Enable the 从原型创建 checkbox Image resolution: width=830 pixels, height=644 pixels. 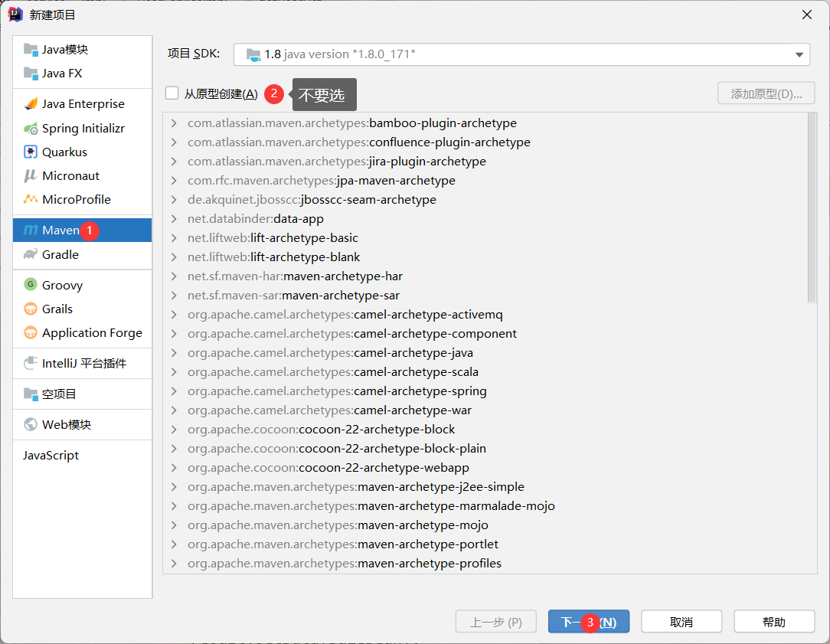click(x=172, y=93)
